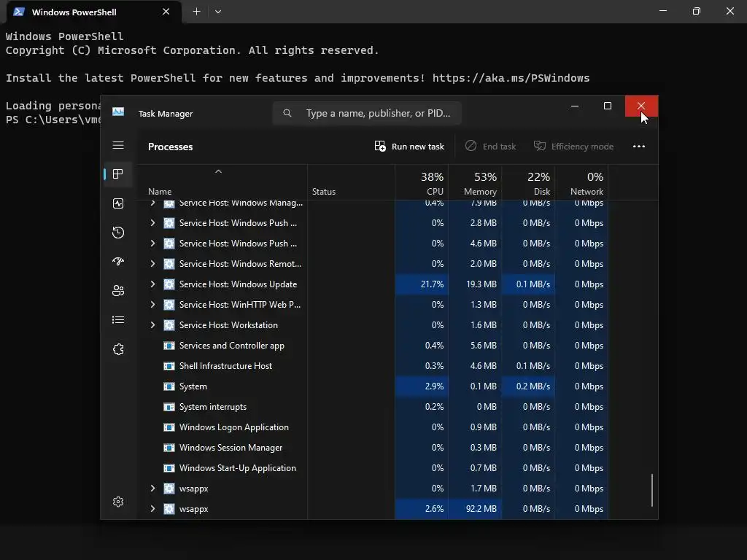
Task: Select the Windows Logon Application process name
Action: [x=234, y=427]
